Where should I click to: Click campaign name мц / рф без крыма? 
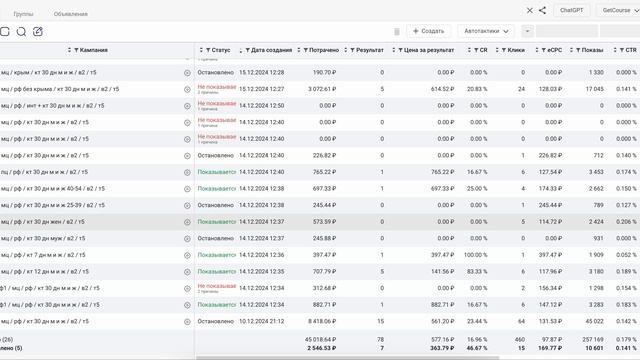60,89
